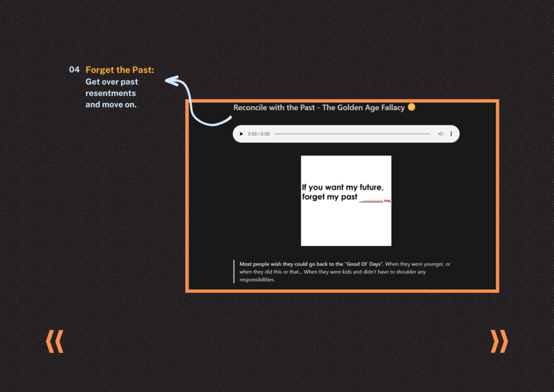
Task: Go to next page with right chevrons
Action: click(x=499, y=341)
